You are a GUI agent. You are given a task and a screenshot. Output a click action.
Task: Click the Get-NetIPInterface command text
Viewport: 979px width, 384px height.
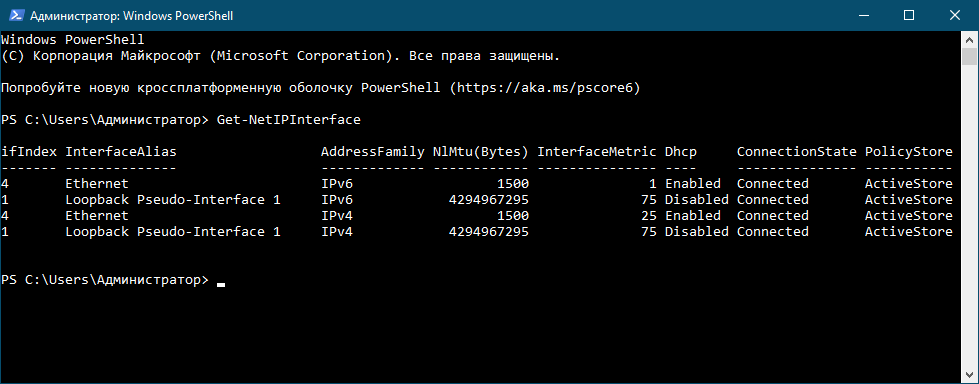(x=288, y=119)
